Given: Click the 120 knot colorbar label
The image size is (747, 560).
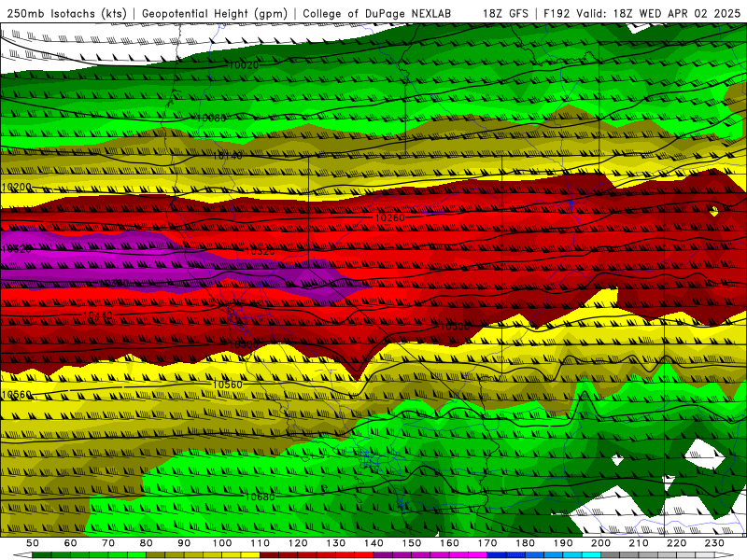Looking at the screenshot, I should pos(298,543).
